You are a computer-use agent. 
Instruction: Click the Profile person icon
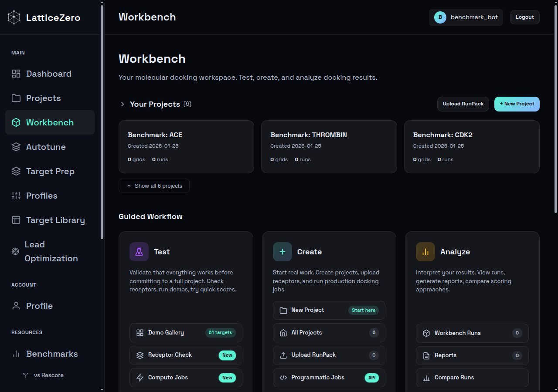(16, 306)
